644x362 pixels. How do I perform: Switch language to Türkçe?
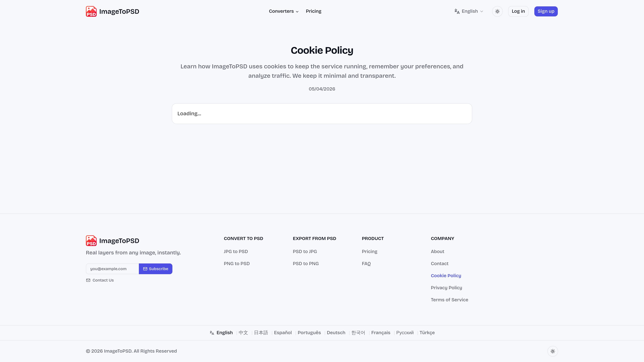pos(427,333)
